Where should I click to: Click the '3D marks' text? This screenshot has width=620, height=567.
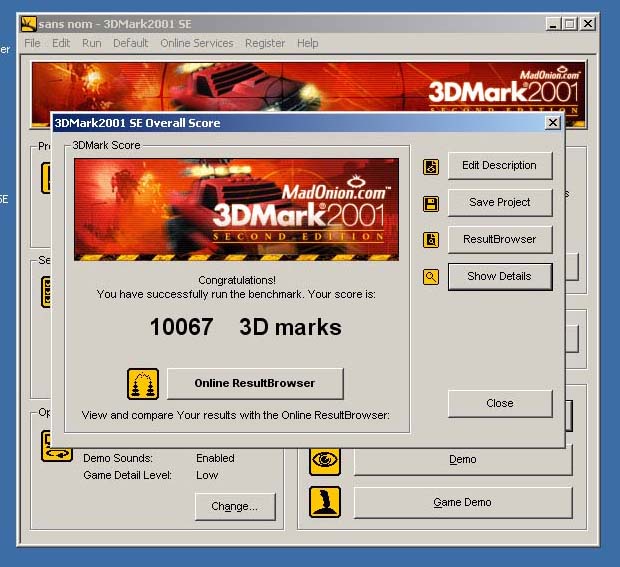(x=290, y=327)
